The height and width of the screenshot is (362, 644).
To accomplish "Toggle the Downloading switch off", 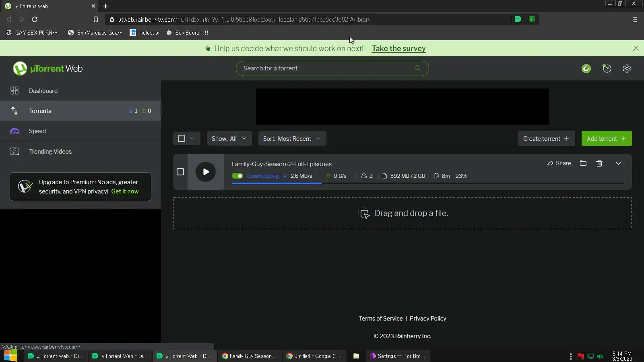I will tap(237, 176).
